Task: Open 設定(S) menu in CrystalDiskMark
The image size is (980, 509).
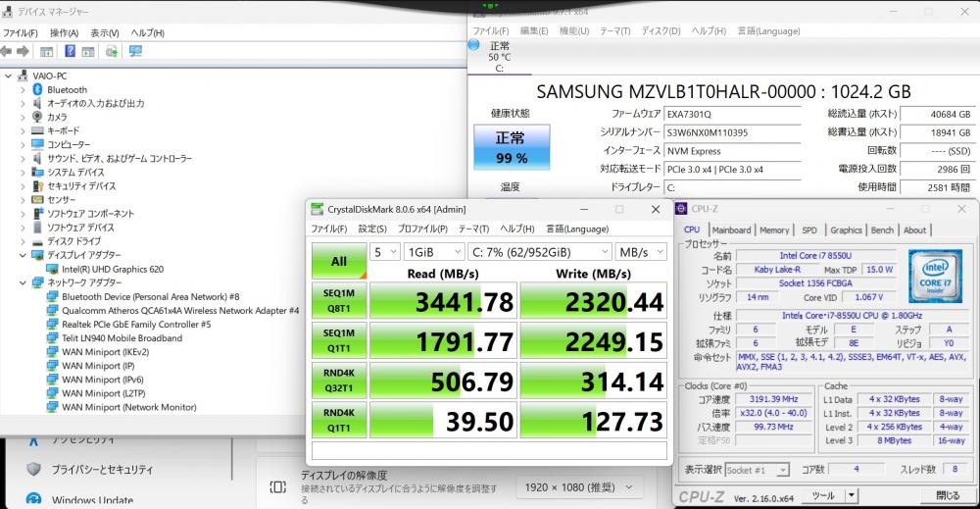Action: pos(372,229)
